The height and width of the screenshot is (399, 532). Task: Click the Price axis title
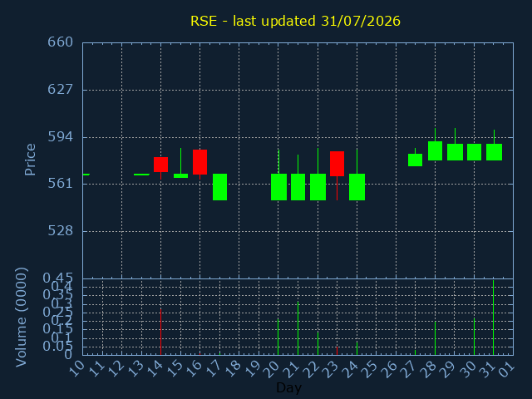tap(30, 160)
